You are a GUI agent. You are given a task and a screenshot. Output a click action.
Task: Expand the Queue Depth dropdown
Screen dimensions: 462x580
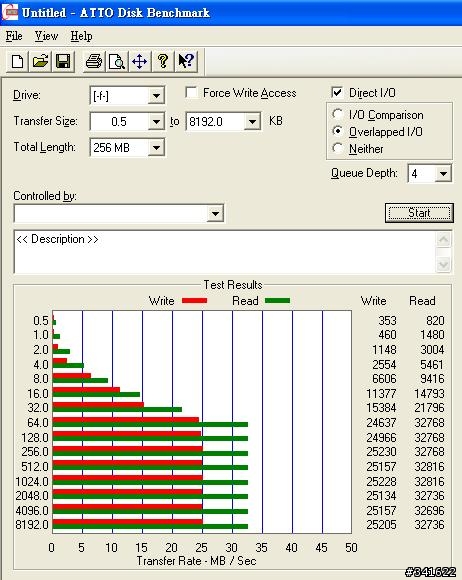coord(443,173)
